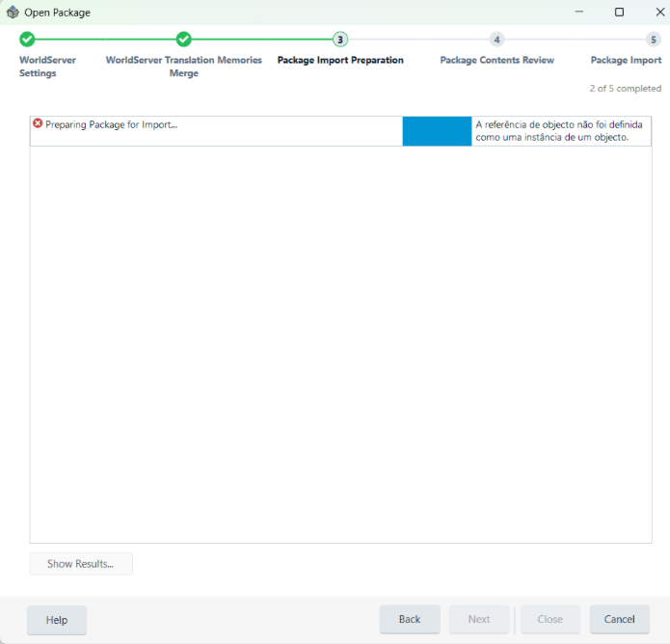Maximize the Open Package window

619,12
